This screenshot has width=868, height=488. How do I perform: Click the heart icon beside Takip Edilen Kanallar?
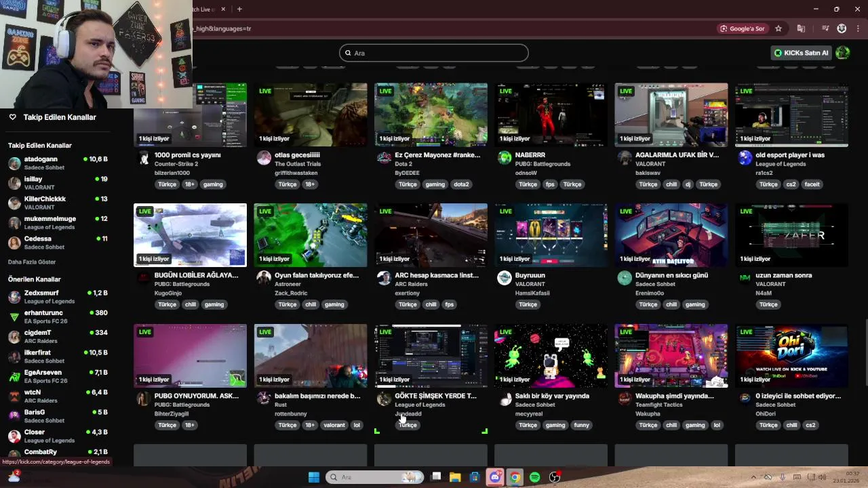pos(12,117)
